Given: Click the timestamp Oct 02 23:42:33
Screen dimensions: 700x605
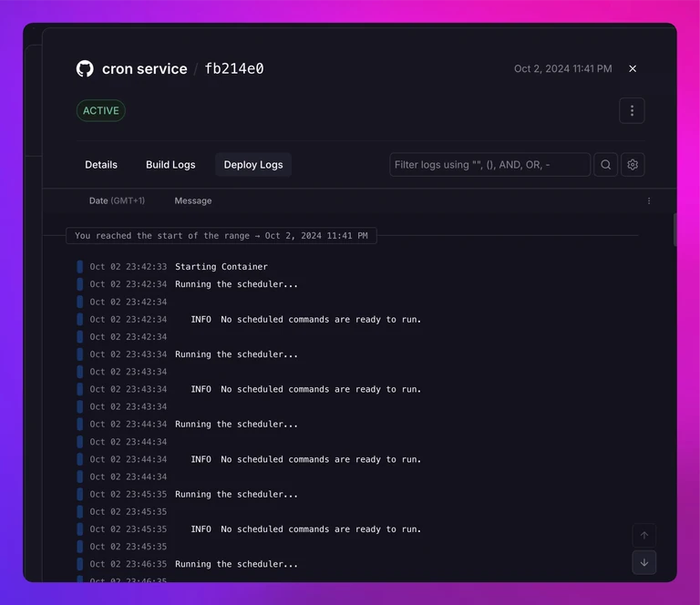Looking at the screenshot, I should [129, 267].
